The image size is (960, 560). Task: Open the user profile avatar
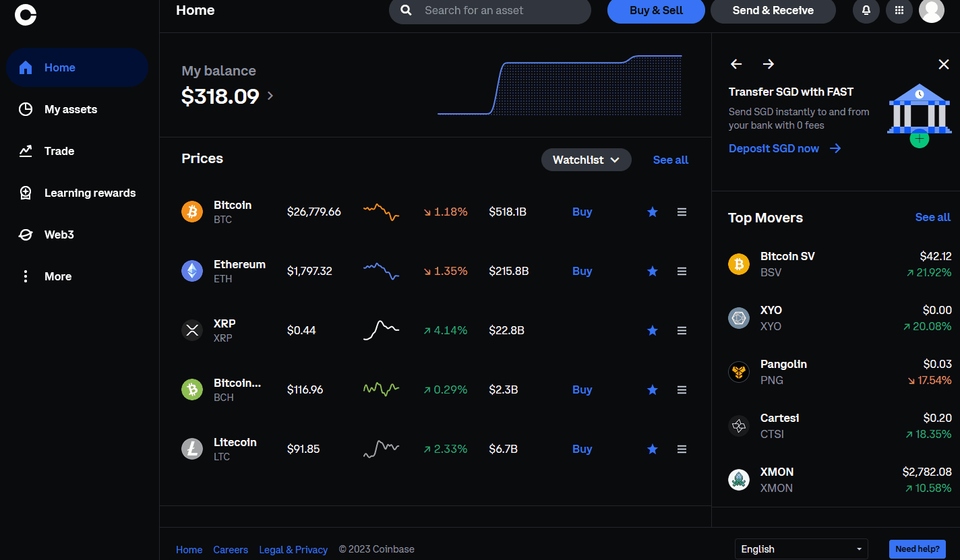click(x=932, y=11)
